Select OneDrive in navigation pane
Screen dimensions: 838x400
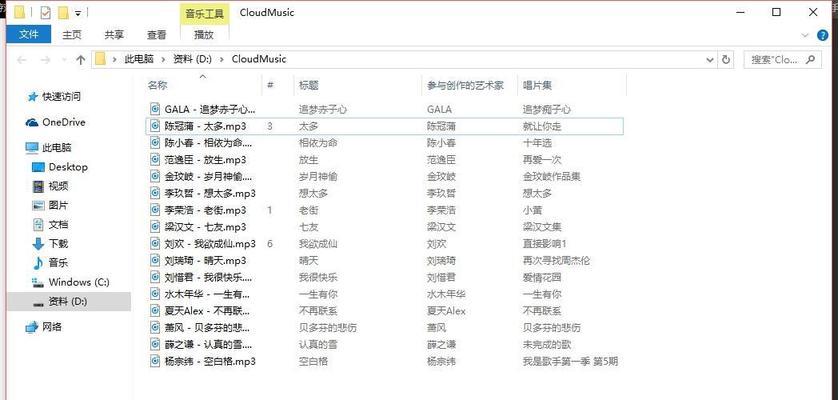pyautogui.click(x=64, y=122)
